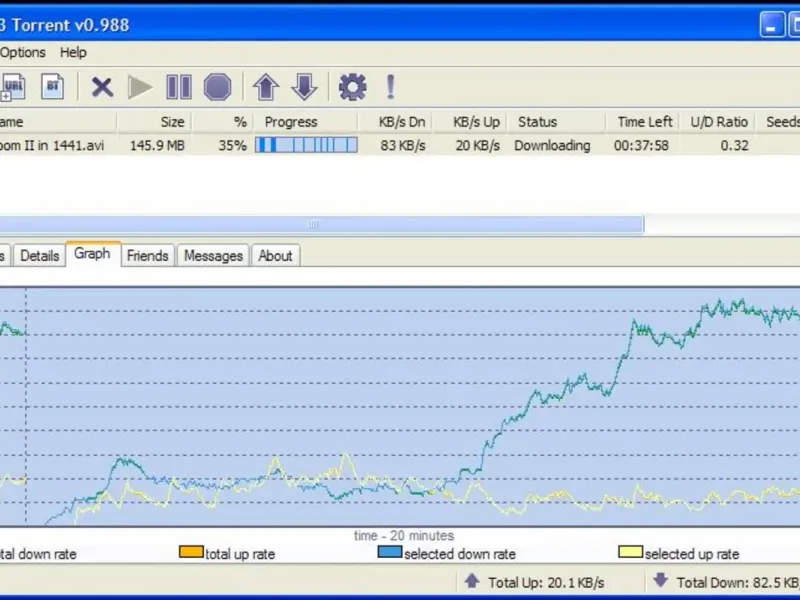Click the 145.9 MB size value
Image resolution: width=800 pixels, height=600 pixels.
157,146
